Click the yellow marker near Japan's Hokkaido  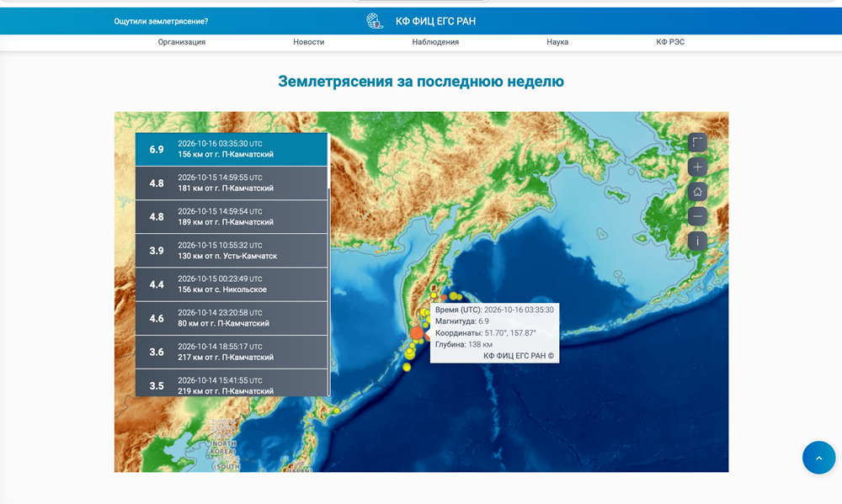coord(337,411)
